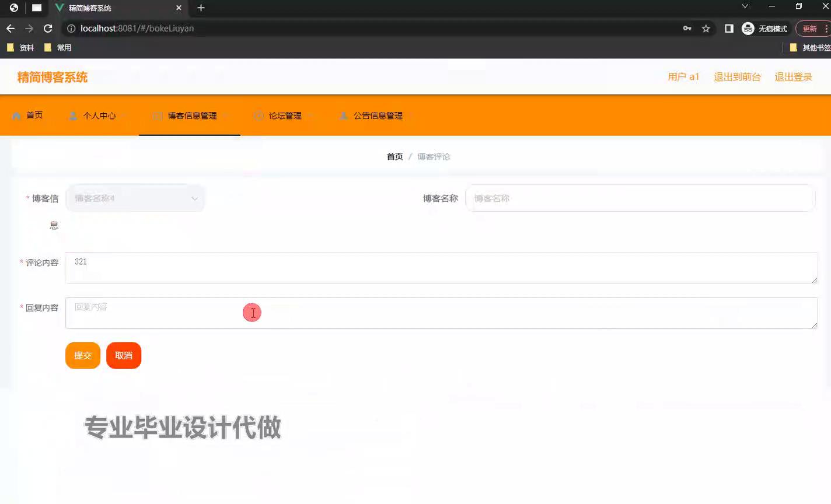Go to 首页 in navigation bar

click(x=28, y=116)
